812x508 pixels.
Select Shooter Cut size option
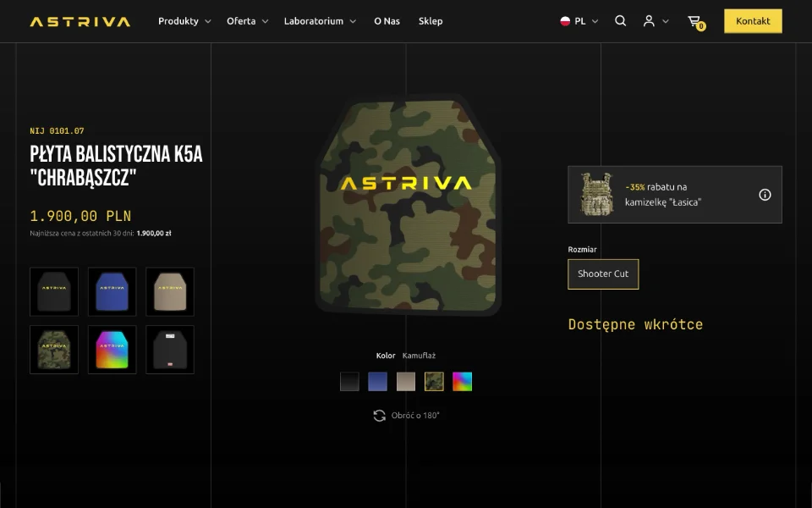(603, 274)
